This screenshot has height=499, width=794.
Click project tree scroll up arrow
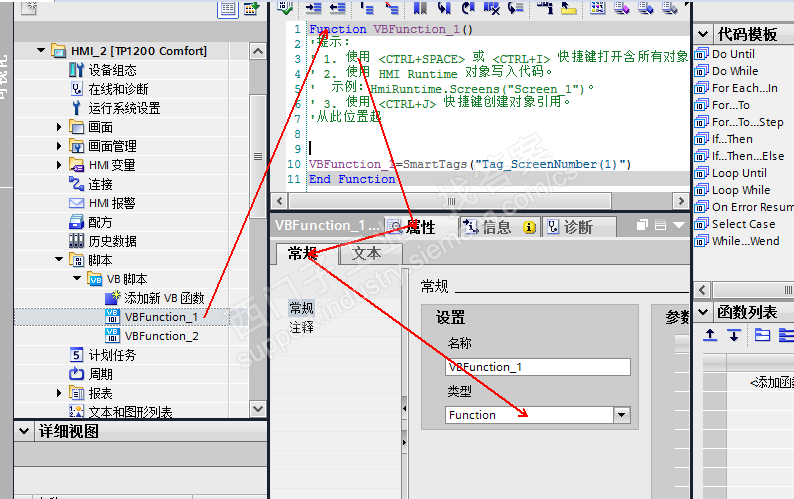coord(258,51)
